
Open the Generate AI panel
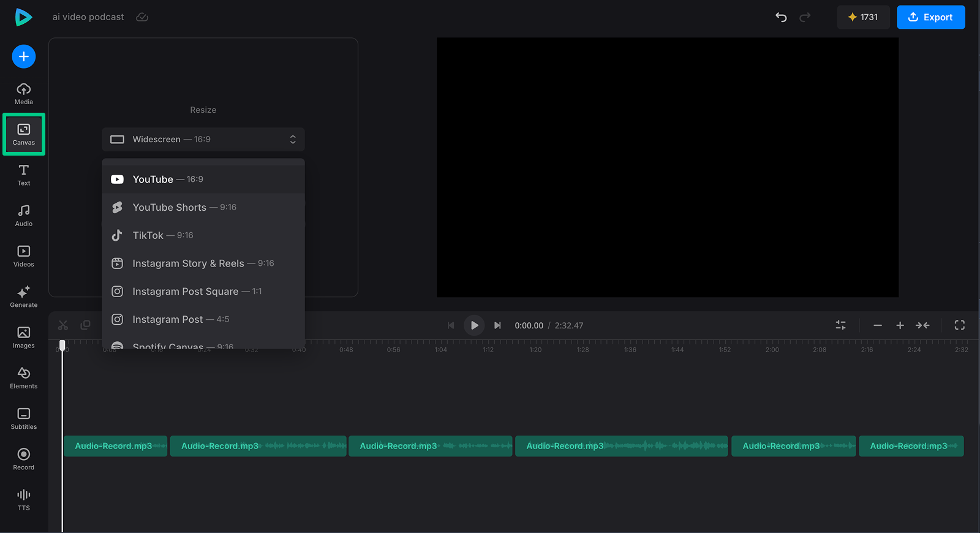24,297
